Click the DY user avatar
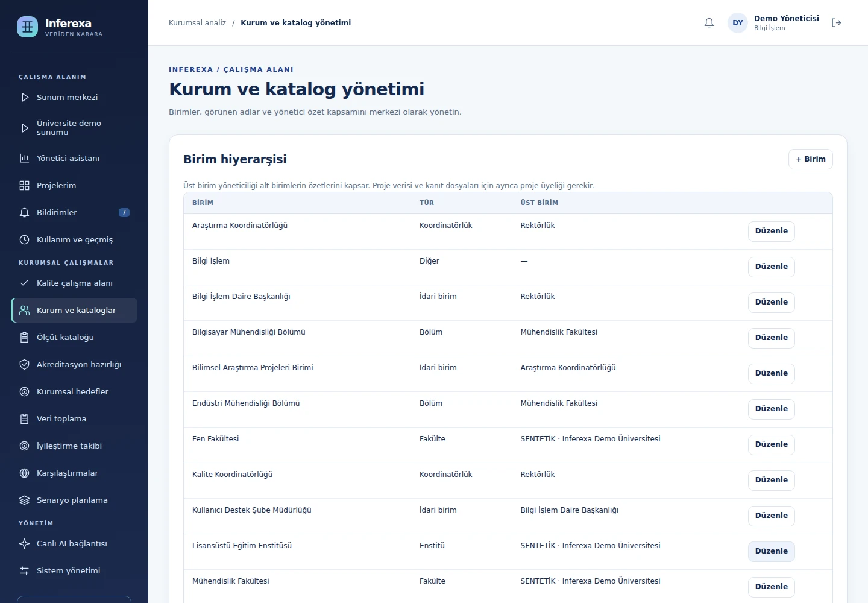The width and height of the screenshot is (868, 603). coord(738,23)
